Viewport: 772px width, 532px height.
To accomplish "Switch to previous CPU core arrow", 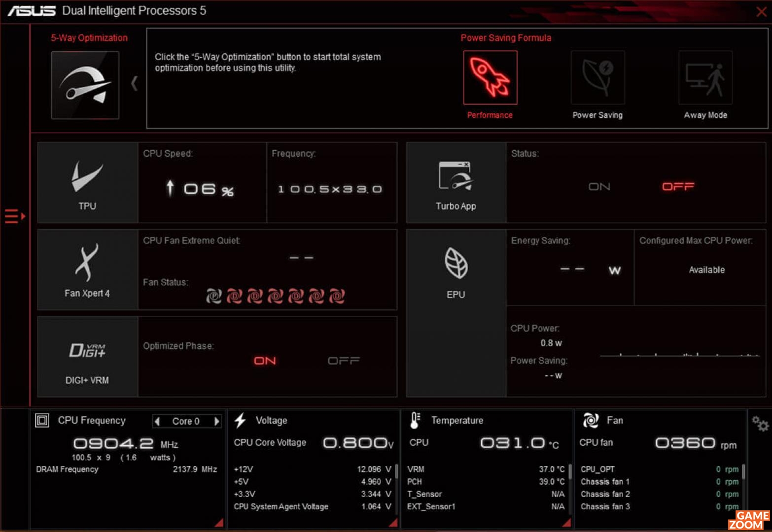I will point(157,421).
